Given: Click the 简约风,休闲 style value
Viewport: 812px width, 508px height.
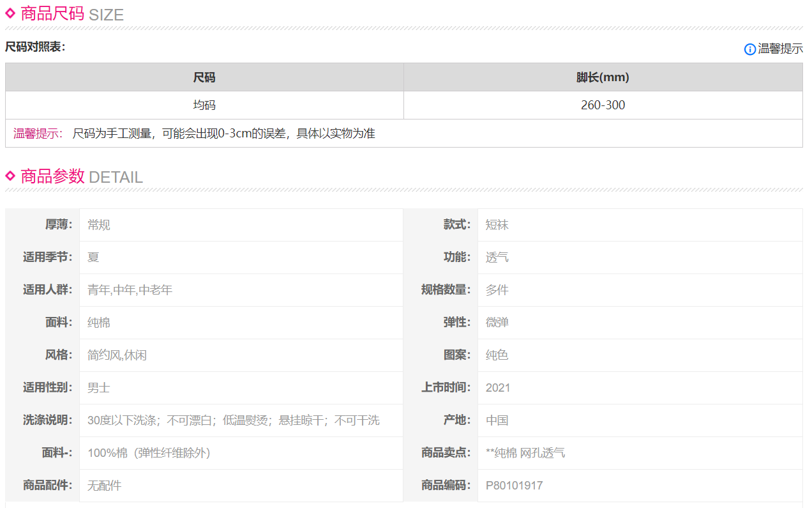Looking at the screenshot, I should (117, 355).
